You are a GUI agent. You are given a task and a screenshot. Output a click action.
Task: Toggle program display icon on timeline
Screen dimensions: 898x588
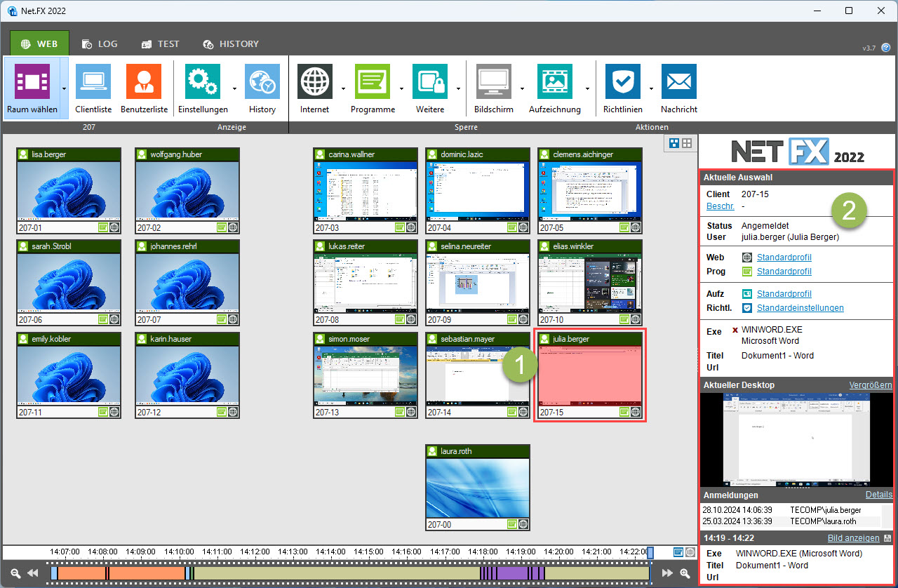(x=678, y=552)
